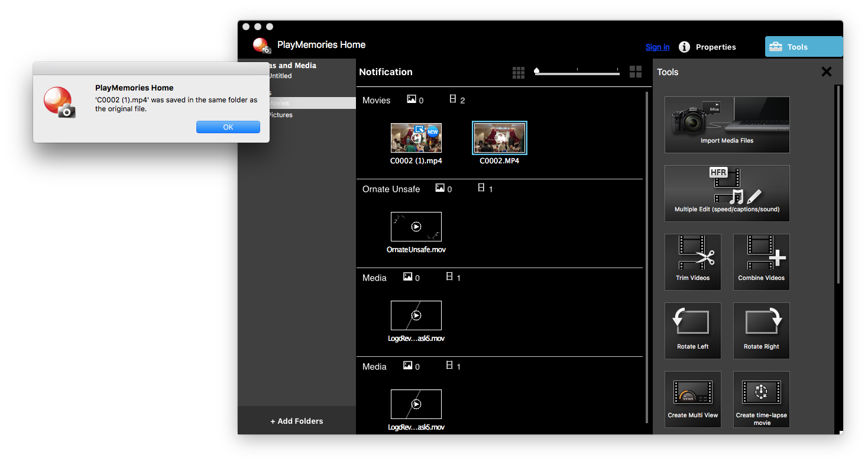Viewport: 868px width, 464px height.
Task: Select Pictures in the left sidebar
Action: 280,115
